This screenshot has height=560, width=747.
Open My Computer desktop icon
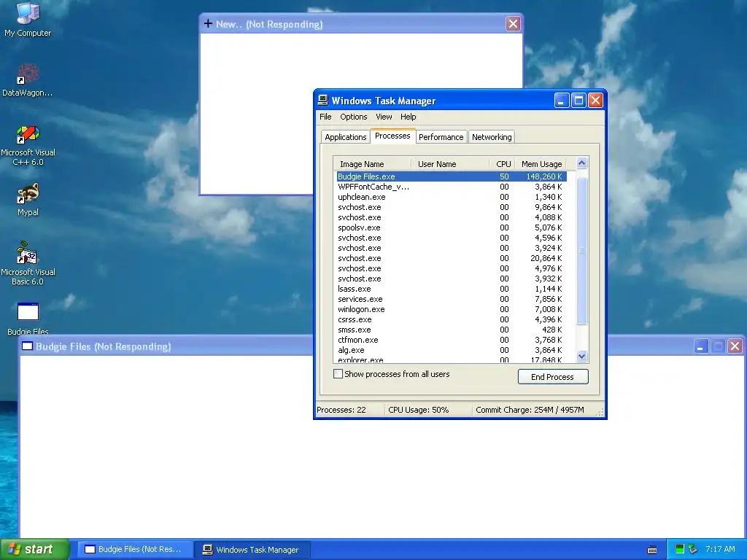click(28, 19)
